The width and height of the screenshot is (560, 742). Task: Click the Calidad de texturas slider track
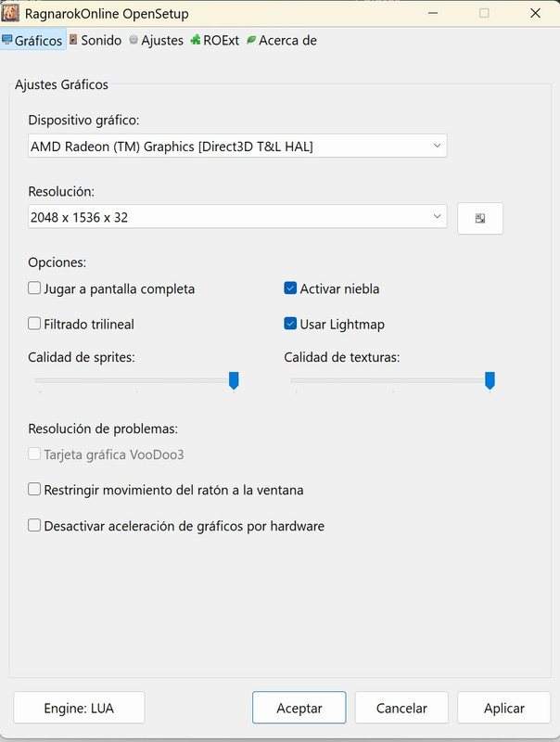[389, 380]
